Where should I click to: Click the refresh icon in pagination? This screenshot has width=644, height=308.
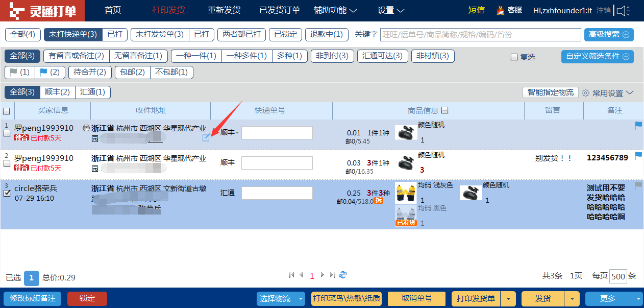(343, 275)
